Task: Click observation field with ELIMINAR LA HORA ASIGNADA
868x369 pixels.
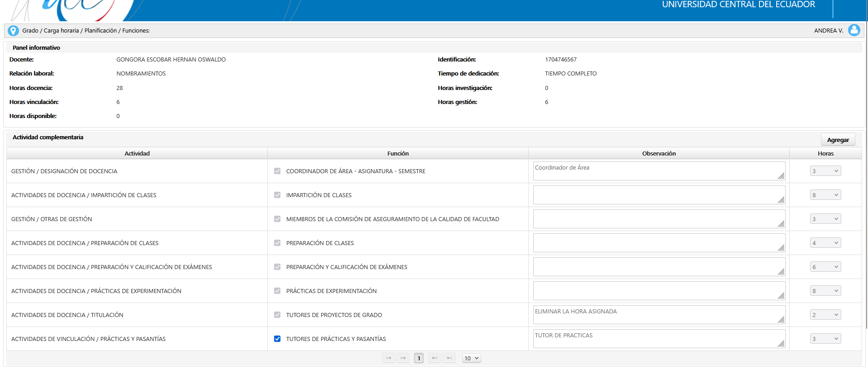Action: click(659, 315)
